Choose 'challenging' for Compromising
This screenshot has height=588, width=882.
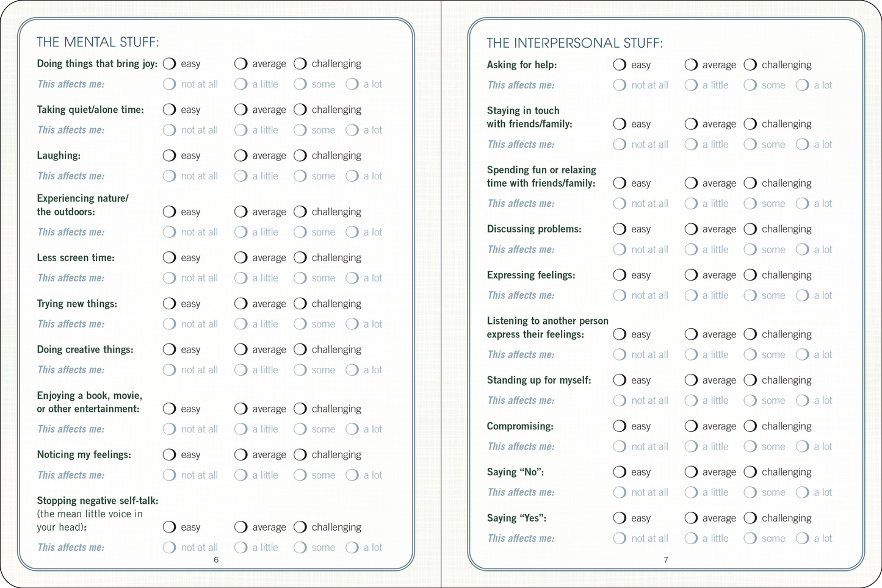(x=750, y=426)
